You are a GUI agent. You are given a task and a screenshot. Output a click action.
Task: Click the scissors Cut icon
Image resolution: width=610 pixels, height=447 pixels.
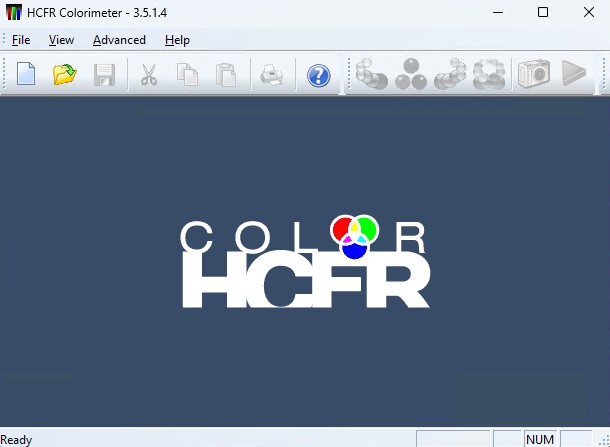[149, 74]
